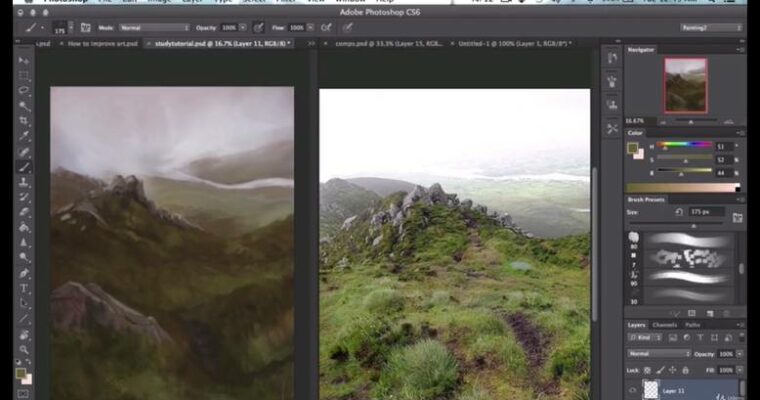The width and height of the screenshot is (760, 400).
Task: Toggle the Brush panel from options bar
Action: pos(86,28)
